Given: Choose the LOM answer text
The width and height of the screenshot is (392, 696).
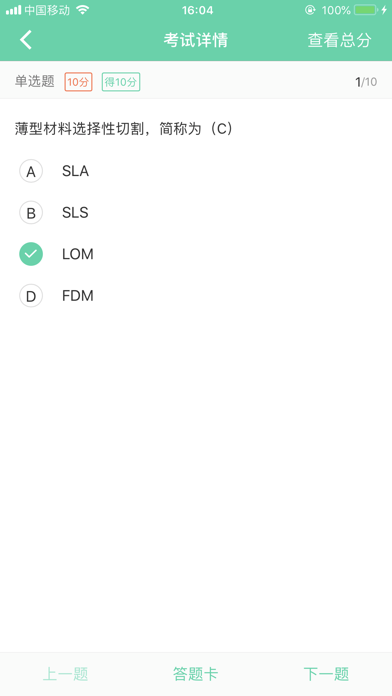Looking at the screenshot, I should tap(78, 254).
